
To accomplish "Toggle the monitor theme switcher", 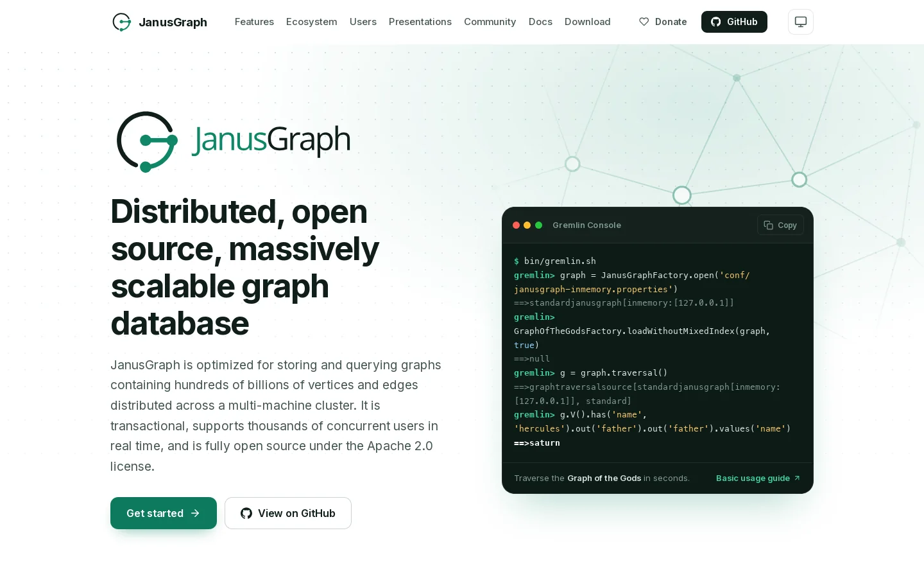I will coord(801,22).
